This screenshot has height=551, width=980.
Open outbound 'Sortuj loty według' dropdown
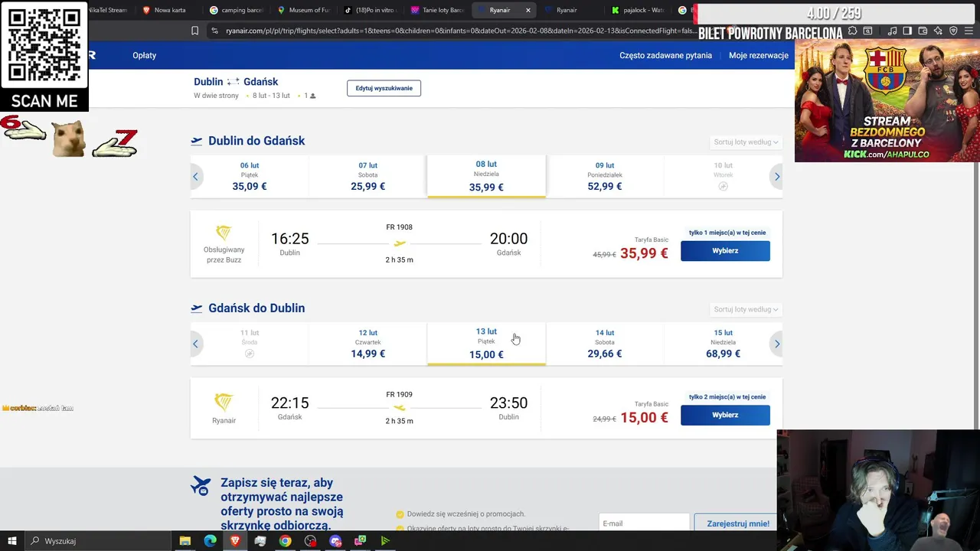point(746,142)
